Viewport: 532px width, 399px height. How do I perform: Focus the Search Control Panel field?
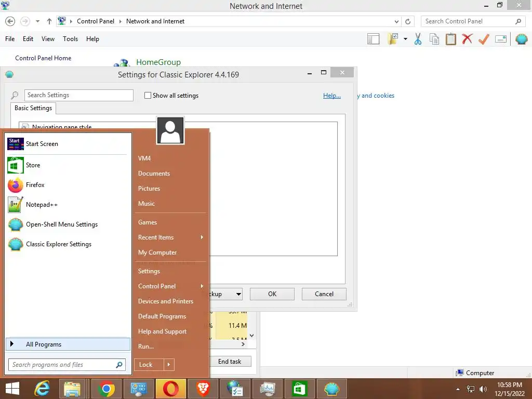pos(473,21)
